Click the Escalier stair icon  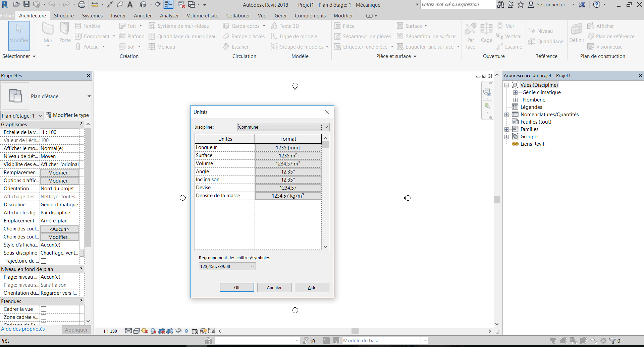click(x=226, y=47)
